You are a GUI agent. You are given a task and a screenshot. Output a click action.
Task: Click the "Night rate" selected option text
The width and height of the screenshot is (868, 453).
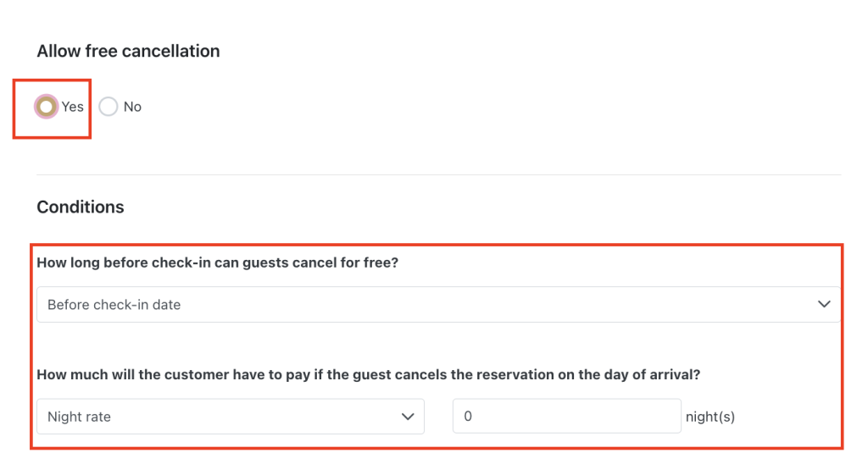pos(79,417)
